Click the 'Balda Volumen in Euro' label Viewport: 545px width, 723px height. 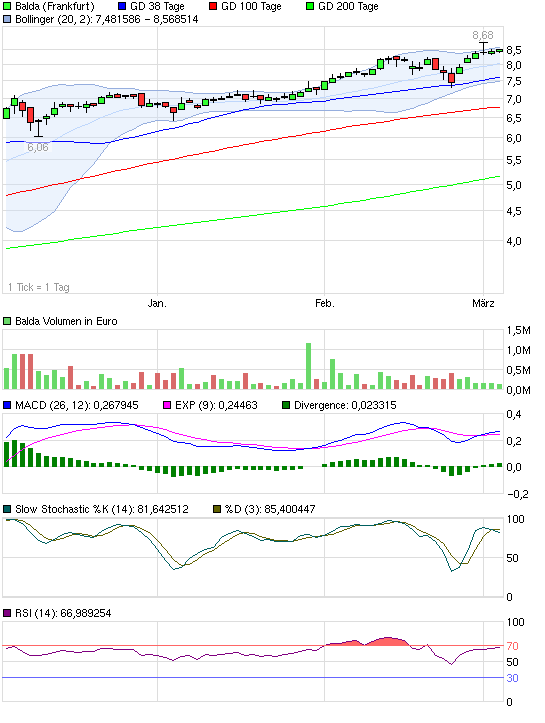pos(66,321)
